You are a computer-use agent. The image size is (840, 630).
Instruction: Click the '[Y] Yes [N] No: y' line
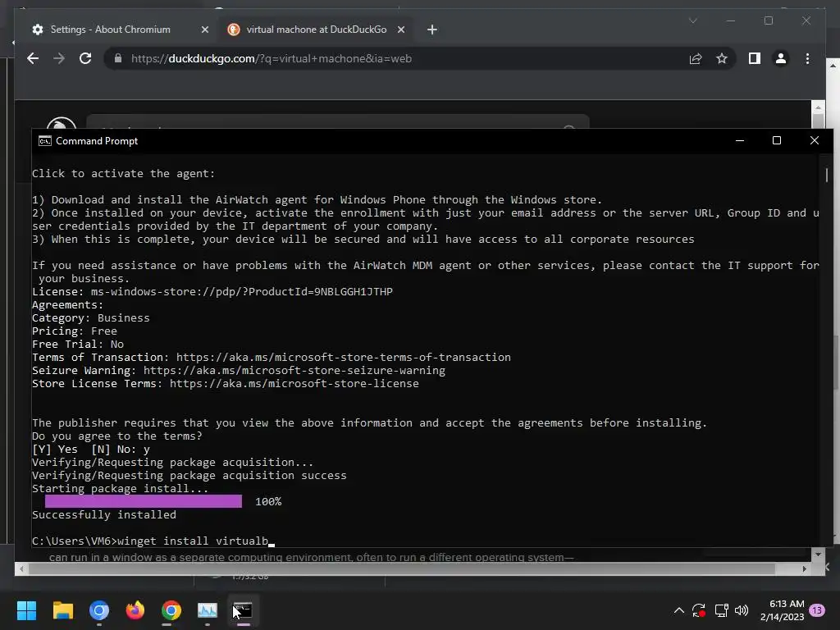[91, 450]
